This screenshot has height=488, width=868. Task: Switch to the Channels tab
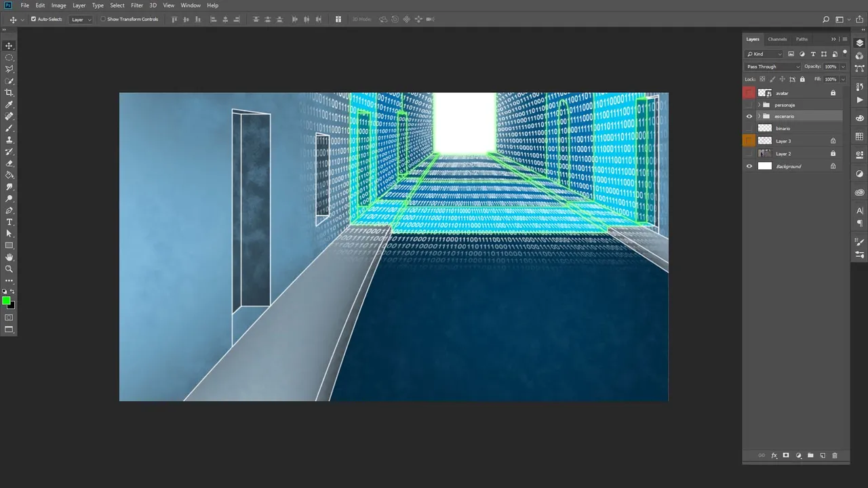(777, 39)
